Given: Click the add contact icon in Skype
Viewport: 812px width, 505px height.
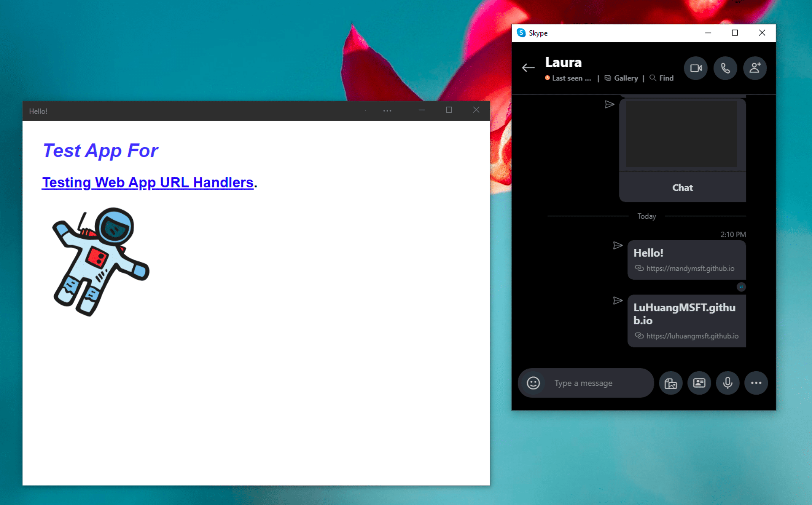Looking at the screenshot, I should (x=755, y=68).
